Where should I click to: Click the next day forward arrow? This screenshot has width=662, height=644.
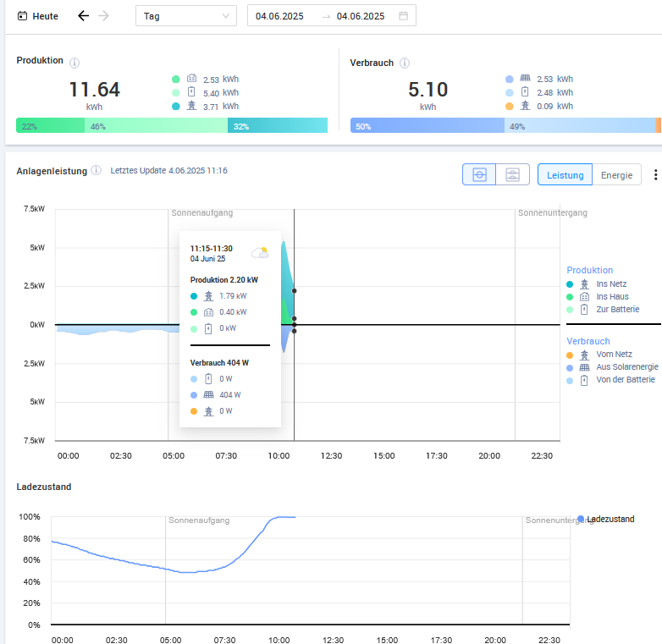[103, 16]
